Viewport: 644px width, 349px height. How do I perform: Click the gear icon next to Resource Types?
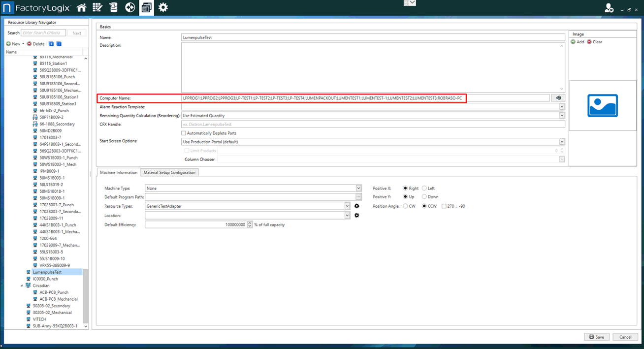tap(357, 206)
